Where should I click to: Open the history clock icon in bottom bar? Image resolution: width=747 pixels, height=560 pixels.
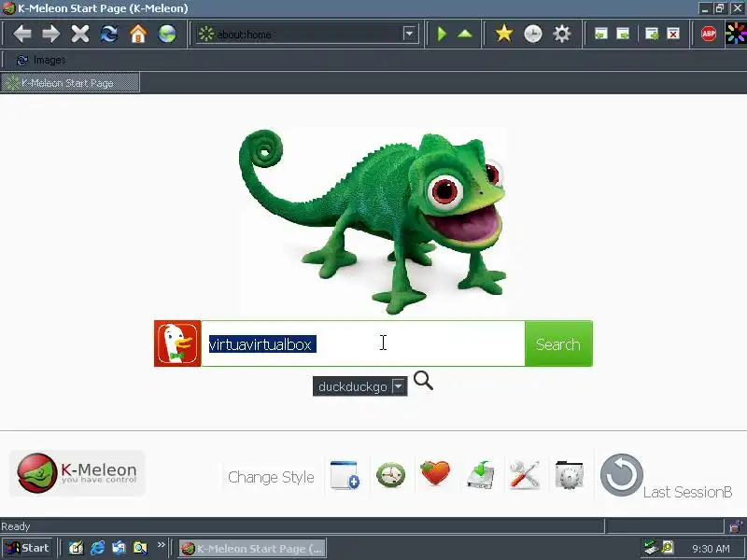point(390,475)
